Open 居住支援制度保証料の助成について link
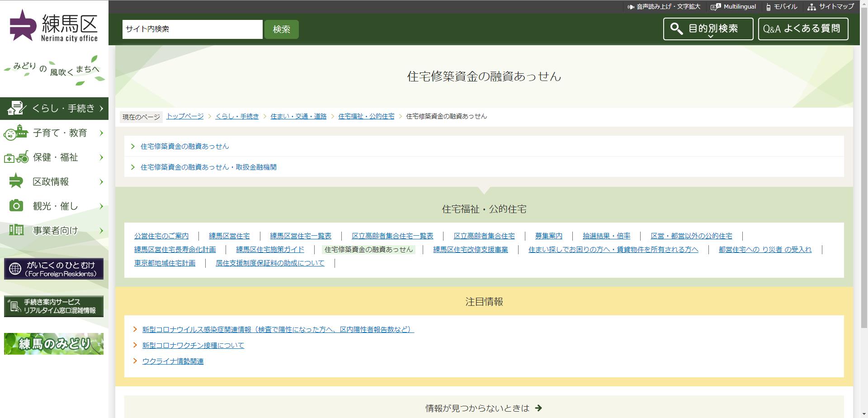868x418 pixels. [x=270, y=263]
